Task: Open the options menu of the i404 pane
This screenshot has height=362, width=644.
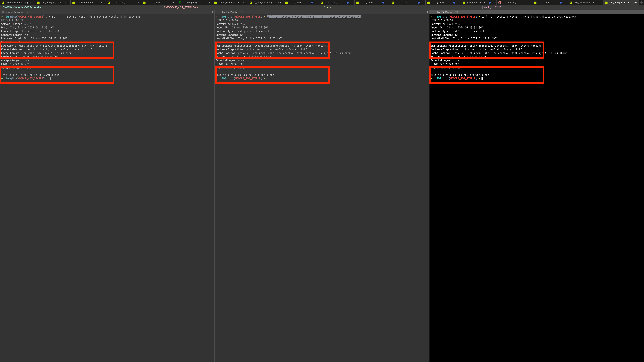Action: [641, 12]
